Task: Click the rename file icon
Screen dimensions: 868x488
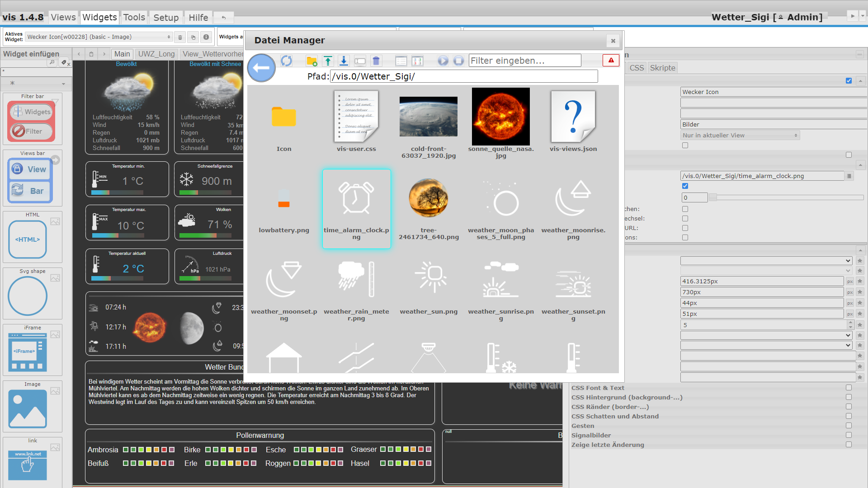Action: click(360, 61)
